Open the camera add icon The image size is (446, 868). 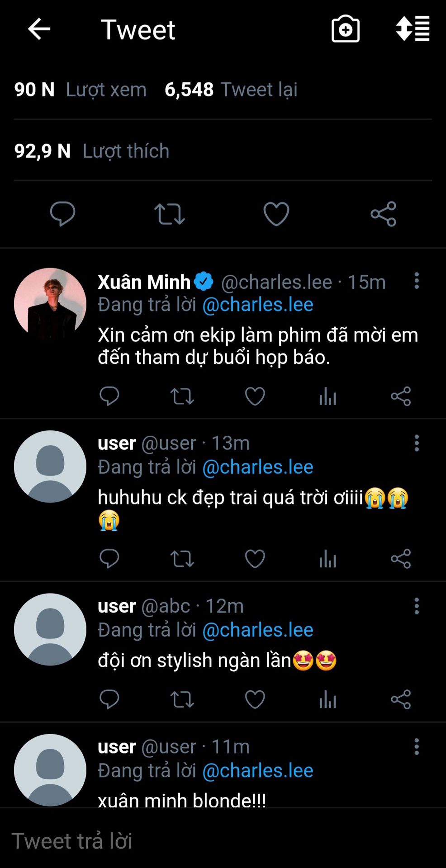(x=345, y=29)
